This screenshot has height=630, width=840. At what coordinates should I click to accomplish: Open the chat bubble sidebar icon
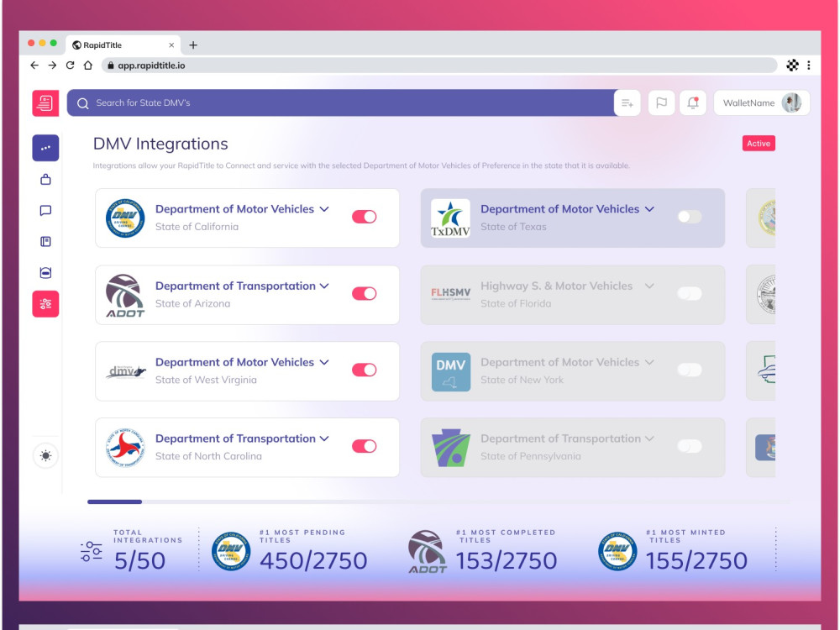click(x=45, y=211)
